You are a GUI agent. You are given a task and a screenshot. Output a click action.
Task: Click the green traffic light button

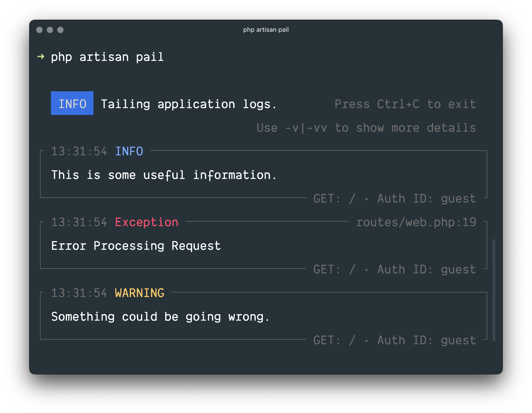[61, 30]
